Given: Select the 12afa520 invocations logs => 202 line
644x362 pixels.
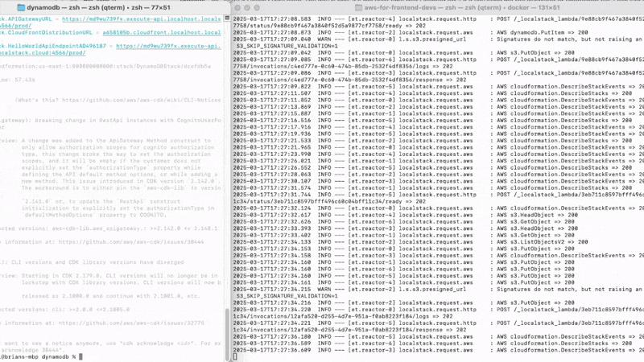Looking at the screenshot, I should tap(343, 316).
